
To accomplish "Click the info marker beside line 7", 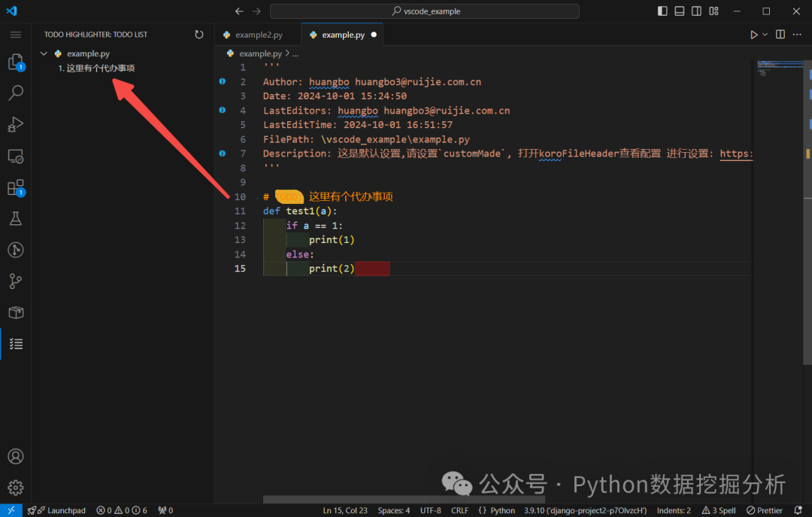I will tap(222, 154).
